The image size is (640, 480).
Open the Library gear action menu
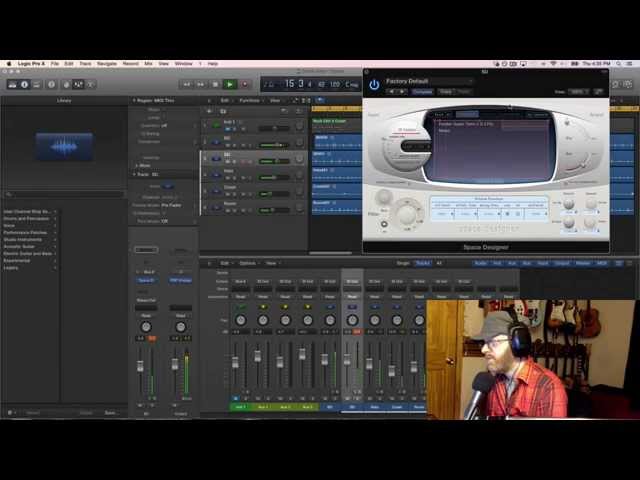point(11,413)
